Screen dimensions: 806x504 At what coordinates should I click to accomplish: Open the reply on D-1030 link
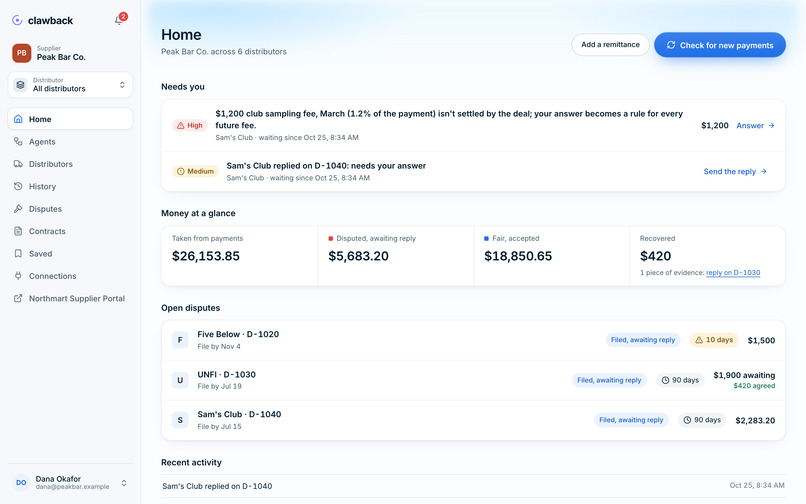[732, 273]
